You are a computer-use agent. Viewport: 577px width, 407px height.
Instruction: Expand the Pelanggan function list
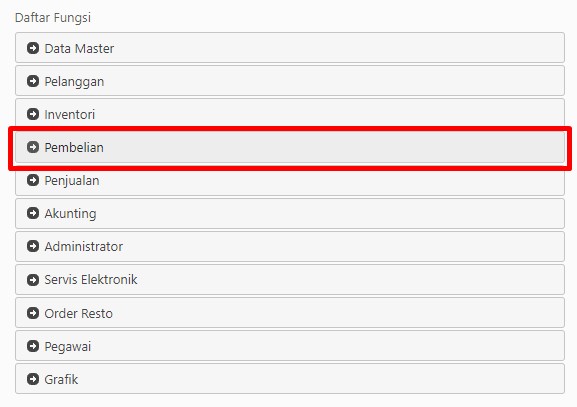[x=290, y=81]
